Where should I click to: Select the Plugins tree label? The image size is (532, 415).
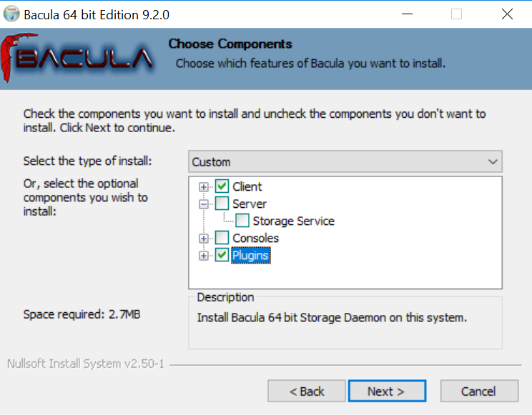(x=251, y=255)
